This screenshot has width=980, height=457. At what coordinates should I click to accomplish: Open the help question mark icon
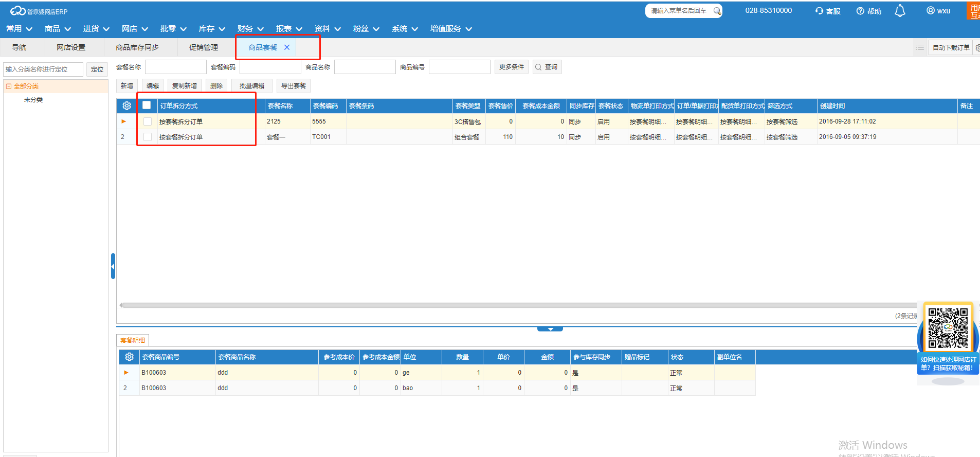[x=860, y=11]
